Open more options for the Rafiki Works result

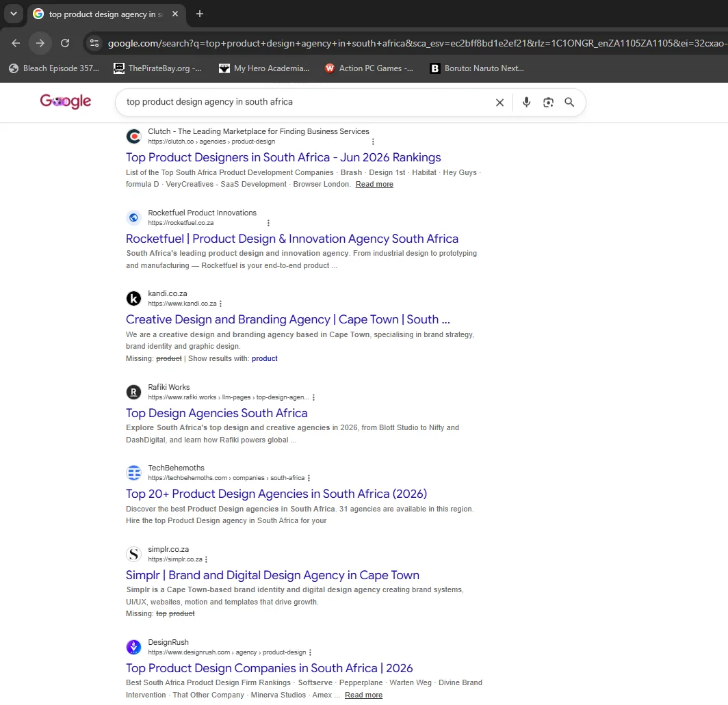(x=313, y=398)
